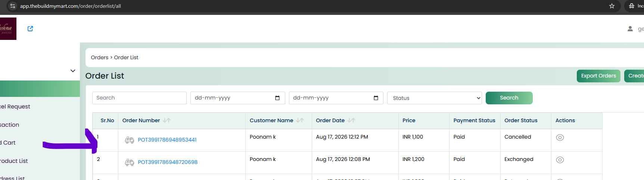Screen dimensions: 644x180
Task: Sort by Customer Name column arrows
Action: pos(300,120)
